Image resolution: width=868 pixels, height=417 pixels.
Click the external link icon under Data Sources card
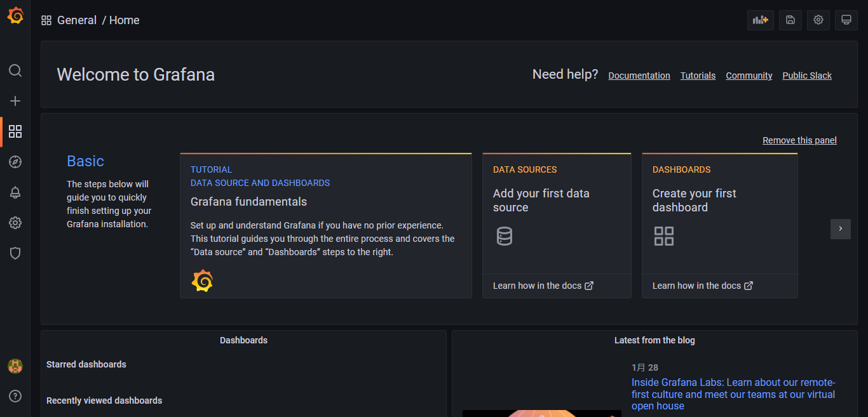pos(589,286)
